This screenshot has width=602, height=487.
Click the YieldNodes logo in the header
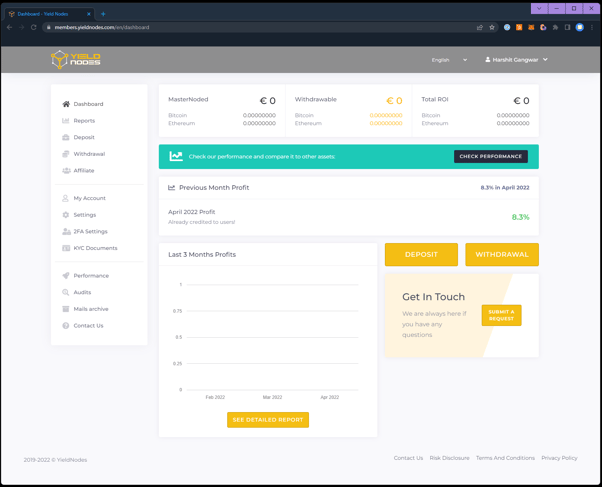75,60
